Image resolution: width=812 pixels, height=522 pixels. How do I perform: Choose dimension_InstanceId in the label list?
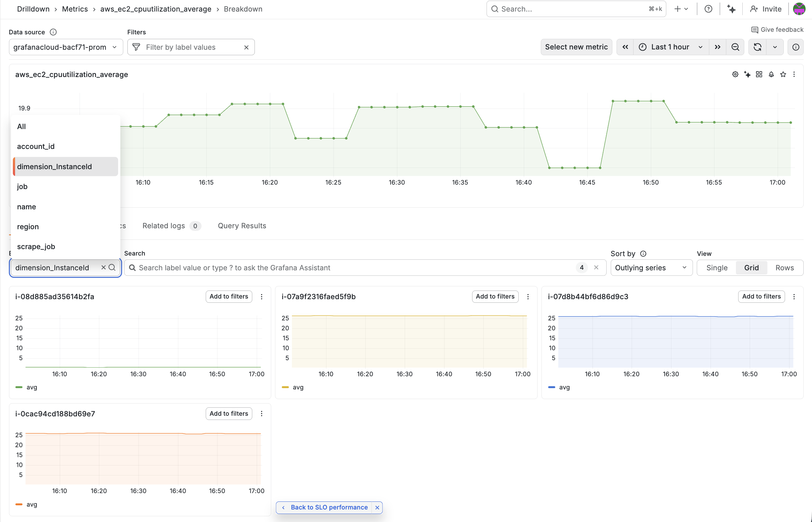pos(65,166)
